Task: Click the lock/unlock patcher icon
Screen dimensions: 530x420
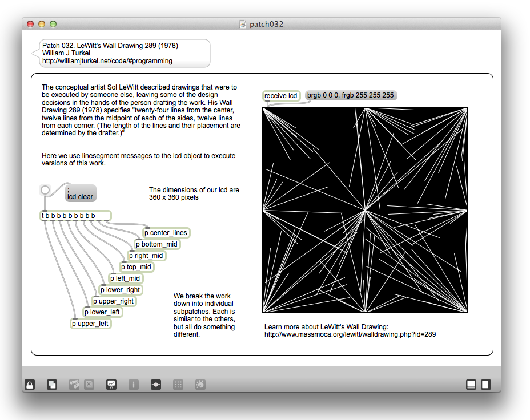Action: click(30, 385)
